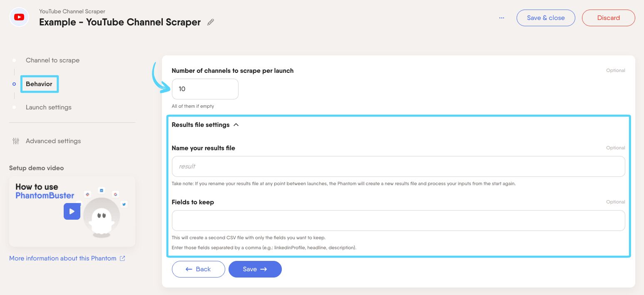Edit the Phantom name with the pencil icon

pyautogui.click(x=210, y=22)
